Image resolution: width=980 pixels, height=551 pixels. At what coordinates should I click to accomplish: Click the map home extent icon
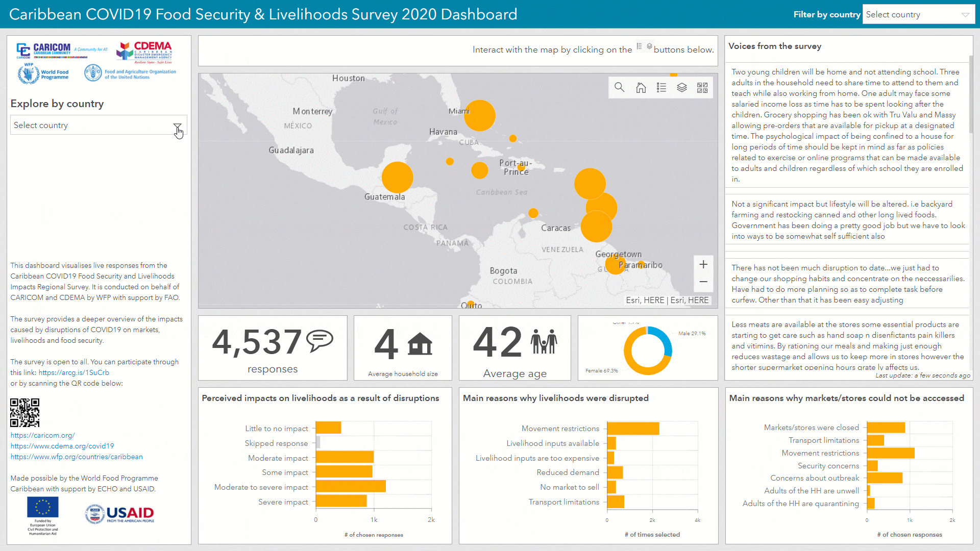[x=641, y=88]
